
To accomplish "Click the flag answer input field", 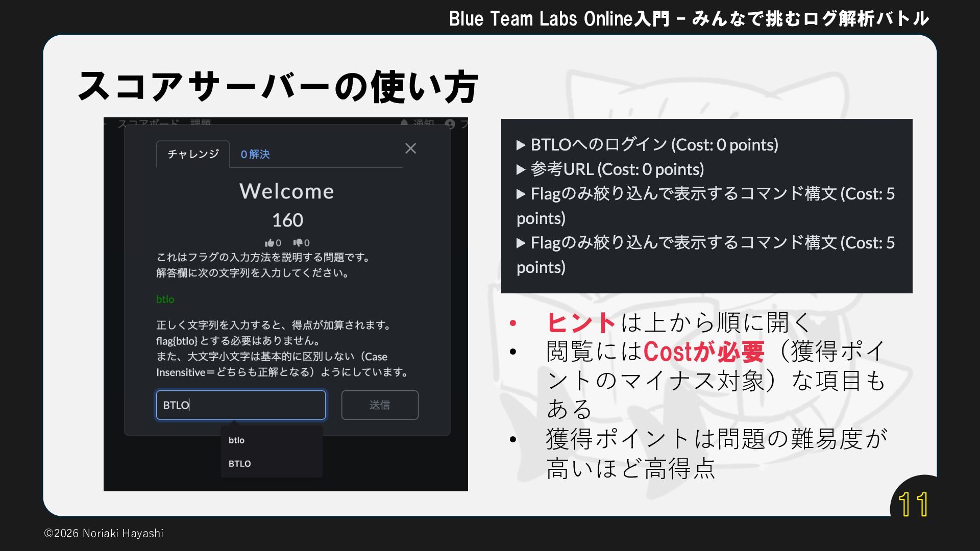I will [241, 405].
